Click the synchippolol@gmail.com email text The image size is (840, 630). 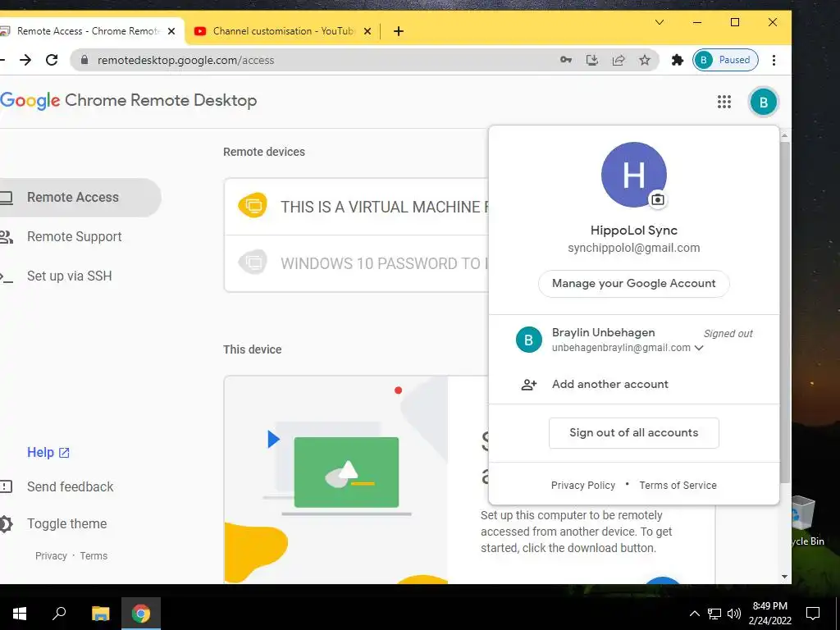pyautogui.click(x=634, y=248)
